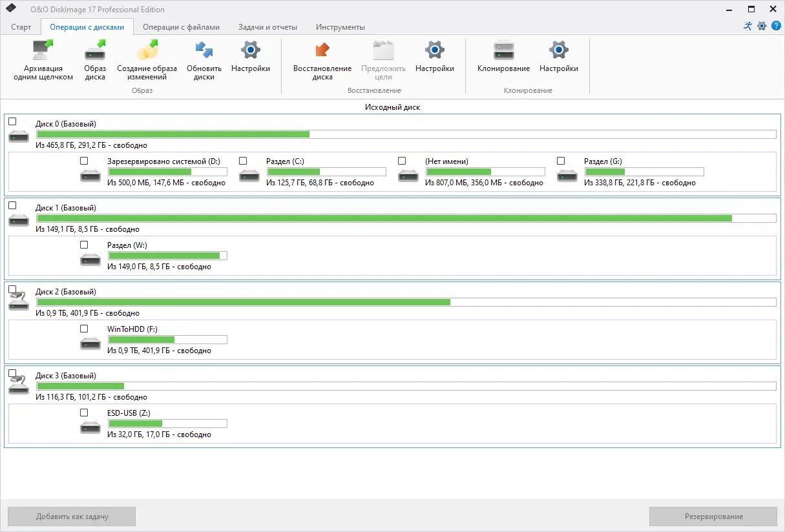Click the 'Исходный диск' header label
This screenshot has height=532, width=785.
393,107
